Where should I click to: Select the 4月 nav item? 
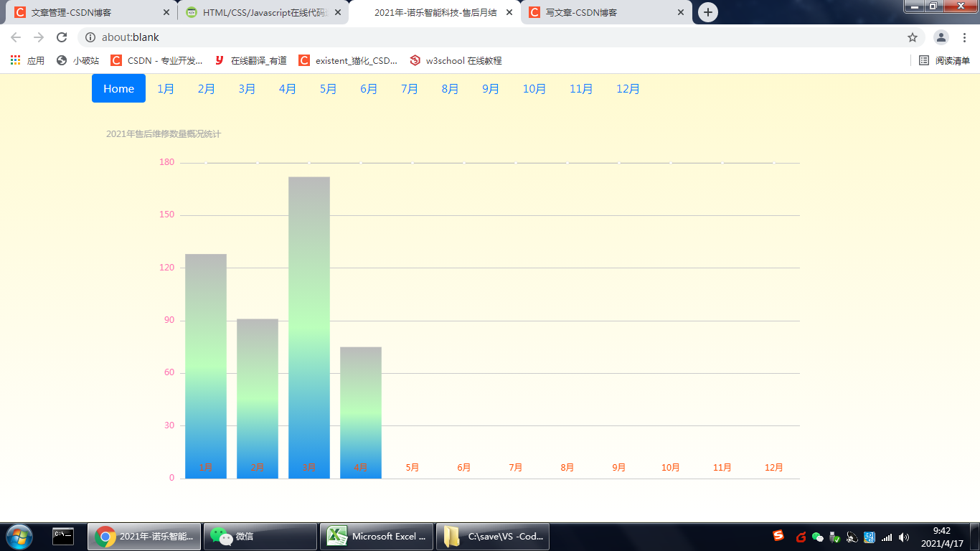tap(288, 88)
